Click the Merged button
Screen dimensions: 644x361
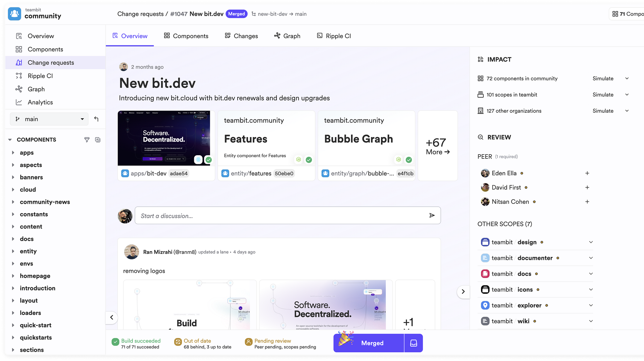coord(369,343)
